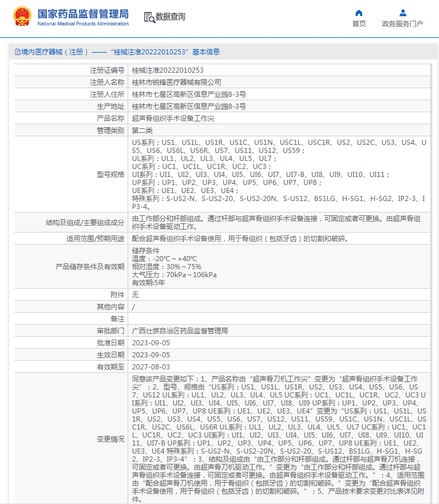Click the national emblem logo icon
The height and width of the screenshot is (504, 439).
coord(22,16)
